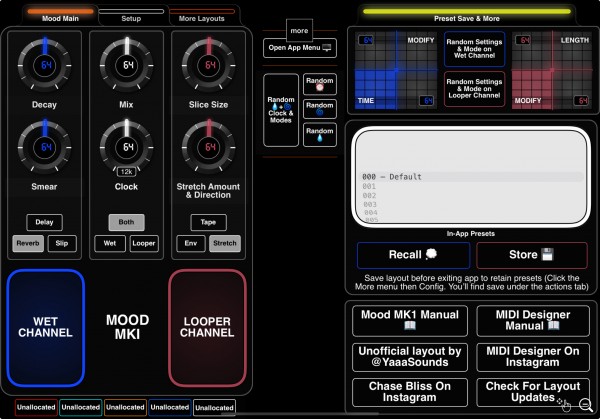Open the MIDI Designer Manual
The image size is (600, 419).
(x=533, y=321)
